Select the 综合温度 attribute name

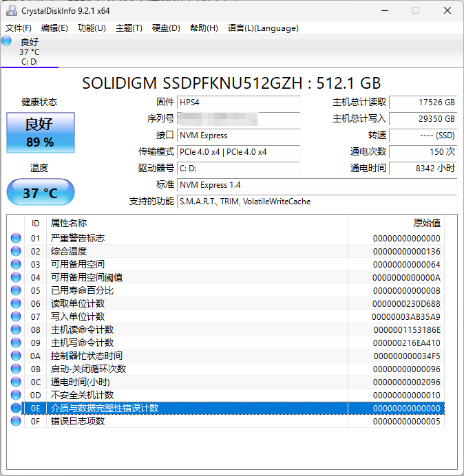(69, 251)
